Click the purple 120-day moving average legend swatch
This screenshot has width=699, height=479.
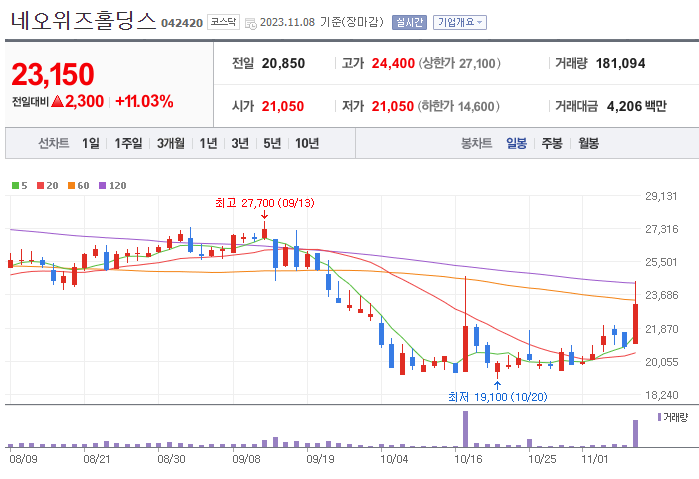[x=103, y=186]
